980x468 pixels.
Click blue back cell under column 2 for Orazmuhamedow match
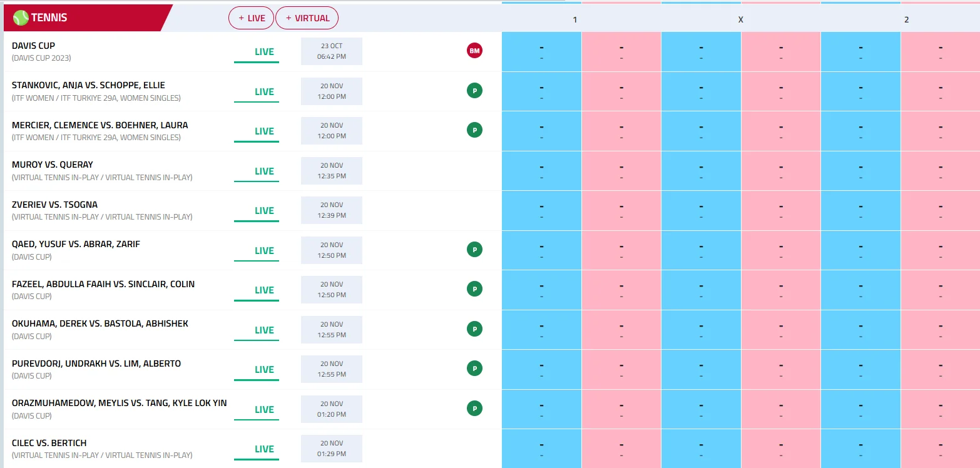860,409
